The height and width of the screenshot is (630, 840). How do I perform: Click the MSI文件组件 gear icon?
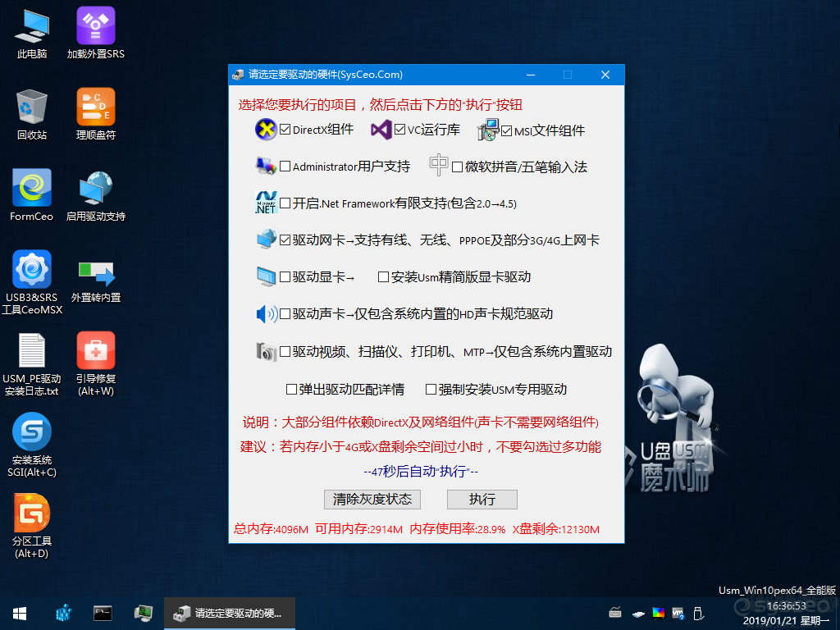pyautogui.click(x=488, y=129)
